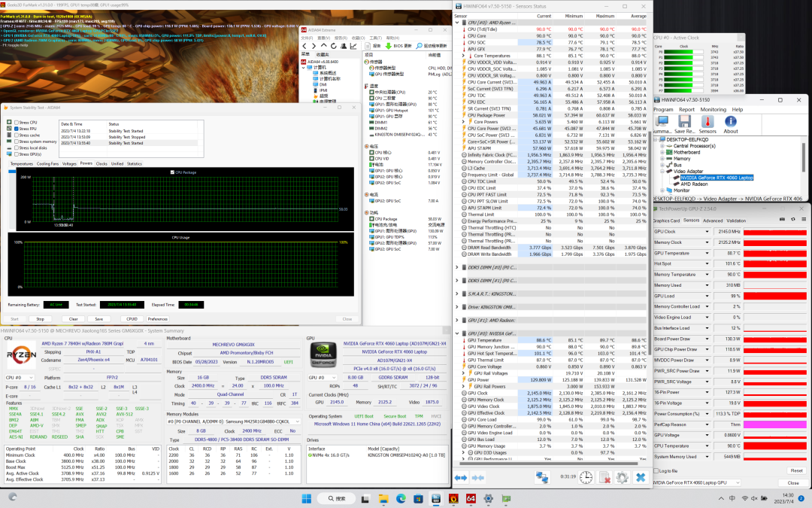
Task: Click the clock timer icon in sensors toolbar
Action: (585, 477)
